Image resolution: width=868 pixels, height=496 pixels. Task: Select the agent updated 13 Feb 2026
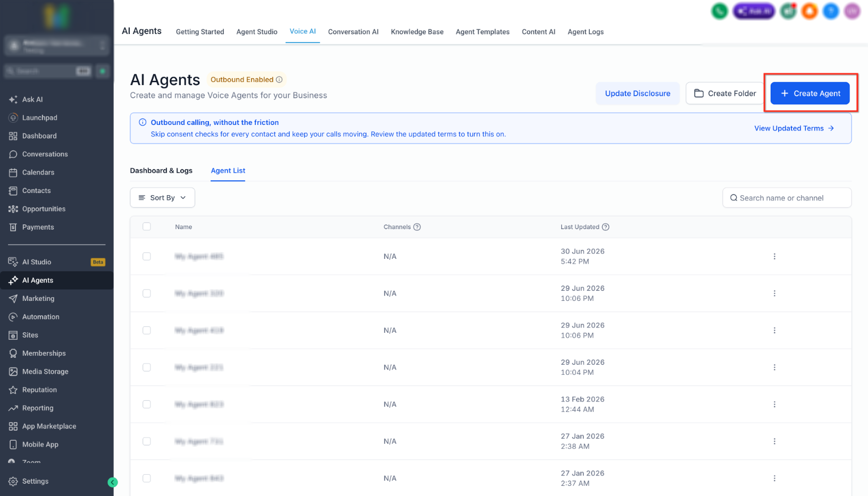(x=147, y=405)
